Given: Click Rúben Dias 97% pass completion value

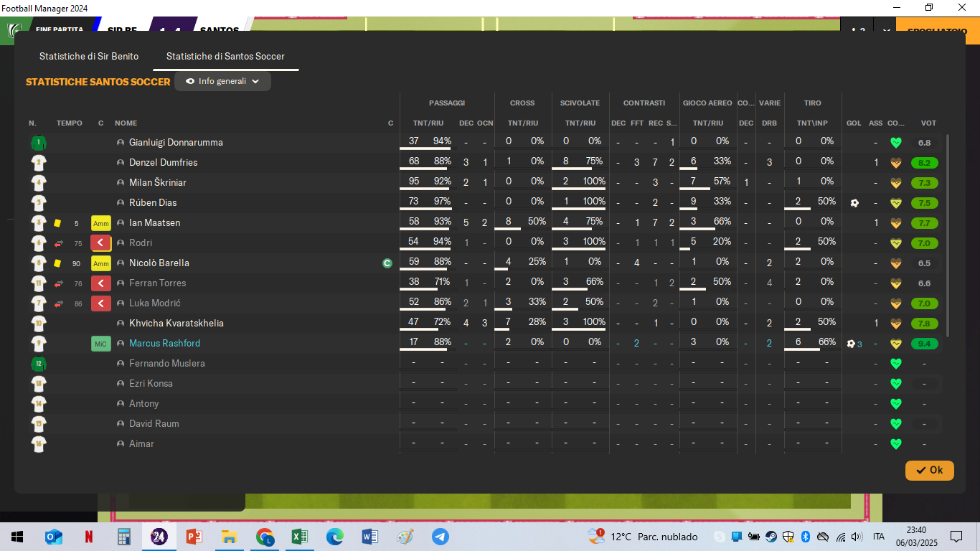Looking at the screenshot, I should coord(442,202).
